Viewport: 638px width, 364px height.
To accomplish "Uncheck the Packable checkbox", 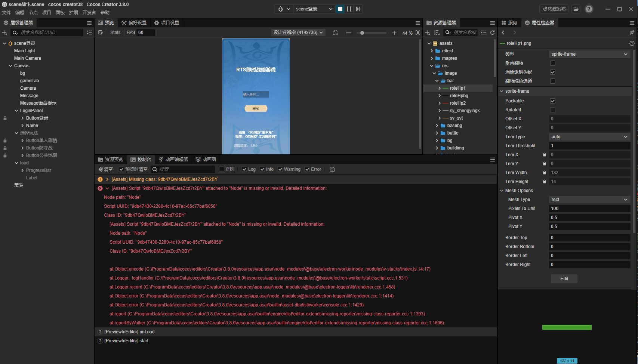I will (x=553, y=101).
